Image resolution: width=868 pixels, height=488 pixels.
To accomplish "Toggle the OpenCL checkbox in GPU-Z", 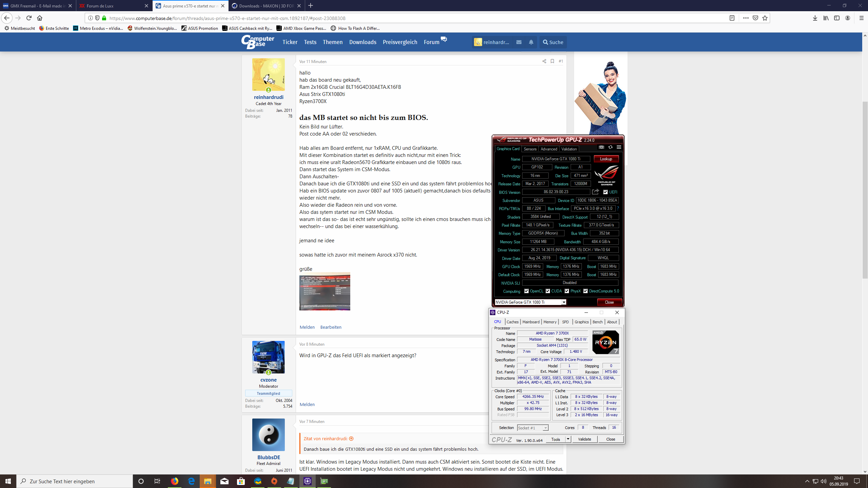I will [x=526, y=291].
